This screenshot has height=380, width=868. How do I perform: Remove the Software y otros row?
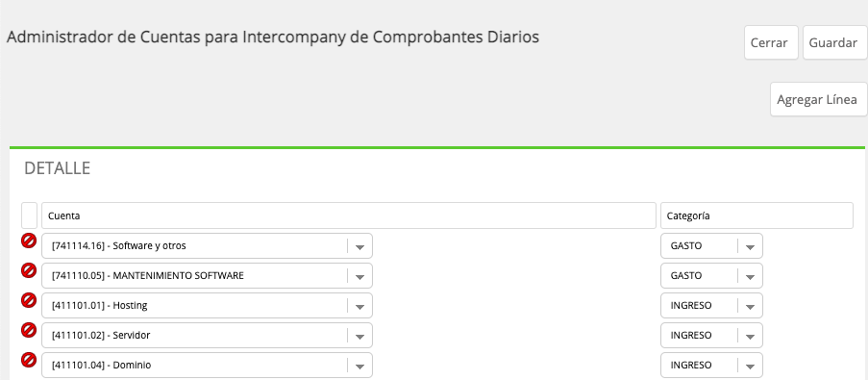(29, 241)
